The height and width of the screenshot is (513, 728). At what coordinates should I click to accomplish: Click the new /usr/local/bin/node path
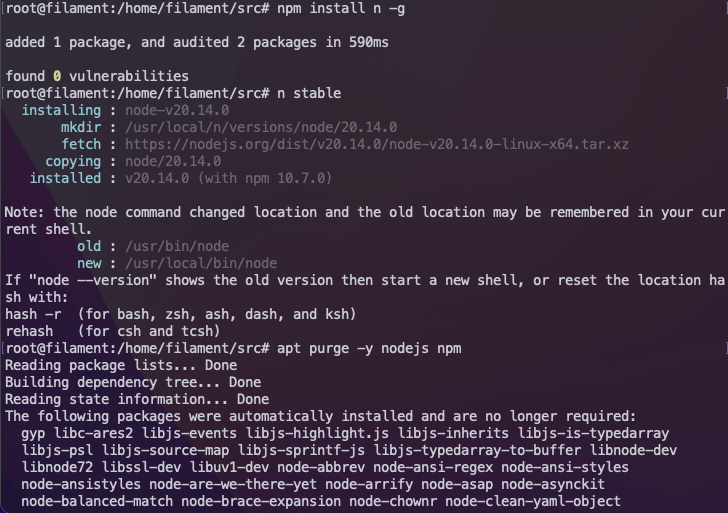coord(201,263)
